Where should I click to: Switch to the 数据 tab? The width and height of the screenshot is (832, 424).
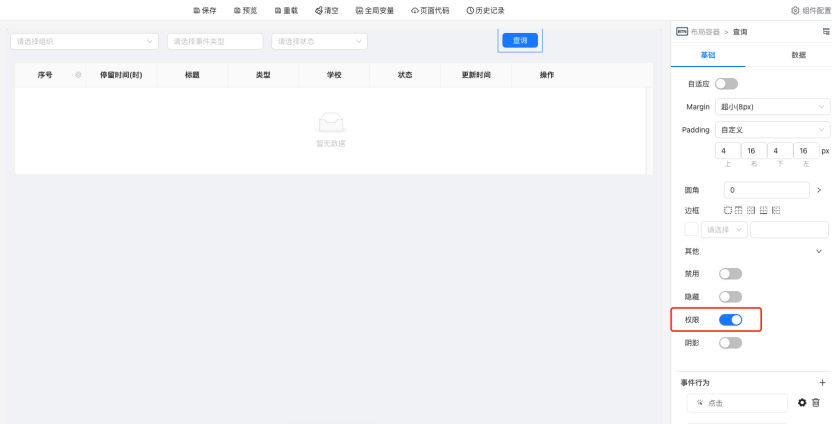coord(798,55)
